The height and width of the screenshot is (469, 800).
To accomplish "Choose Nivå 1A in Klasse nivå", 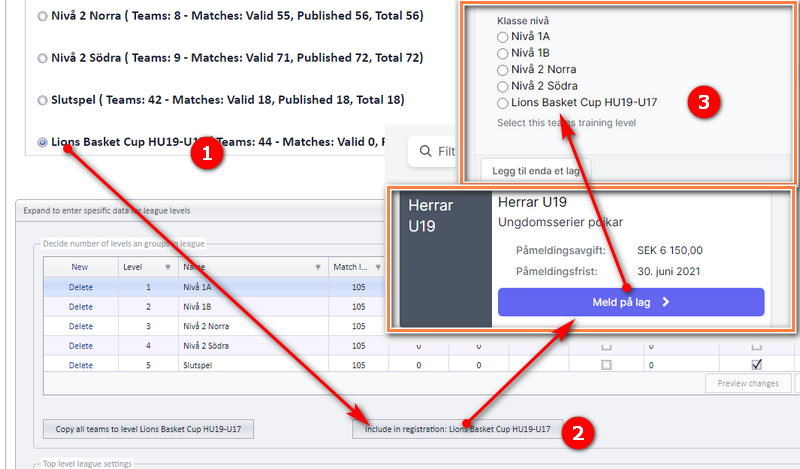I will point(503,37).
